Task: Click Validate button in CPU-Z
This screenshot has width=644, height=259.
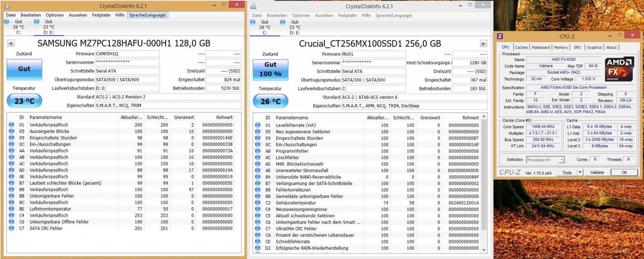Action: pos(597,172)
